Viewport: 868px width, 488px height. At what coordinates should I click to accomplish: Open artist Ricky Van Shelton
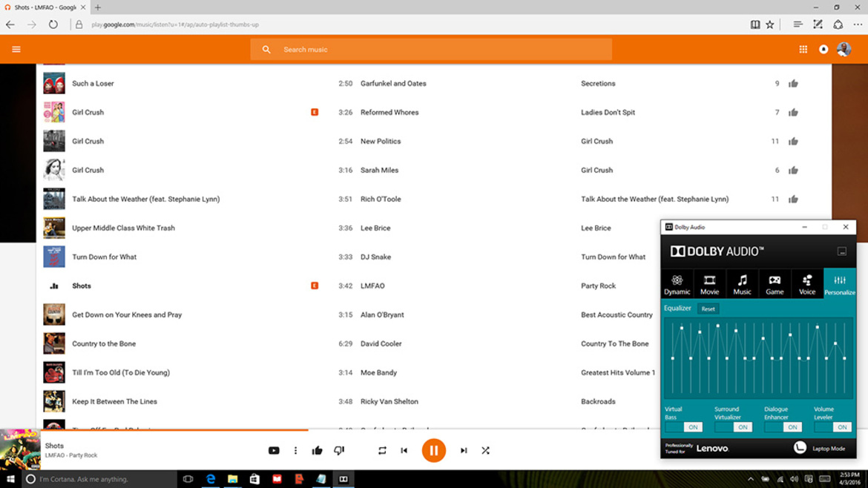pos(389,402)
